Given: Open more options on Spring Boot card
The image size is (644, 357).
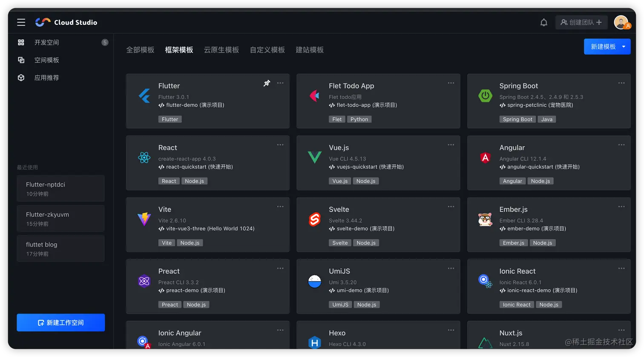Looking at the screenshot, I should pos(621,83).
